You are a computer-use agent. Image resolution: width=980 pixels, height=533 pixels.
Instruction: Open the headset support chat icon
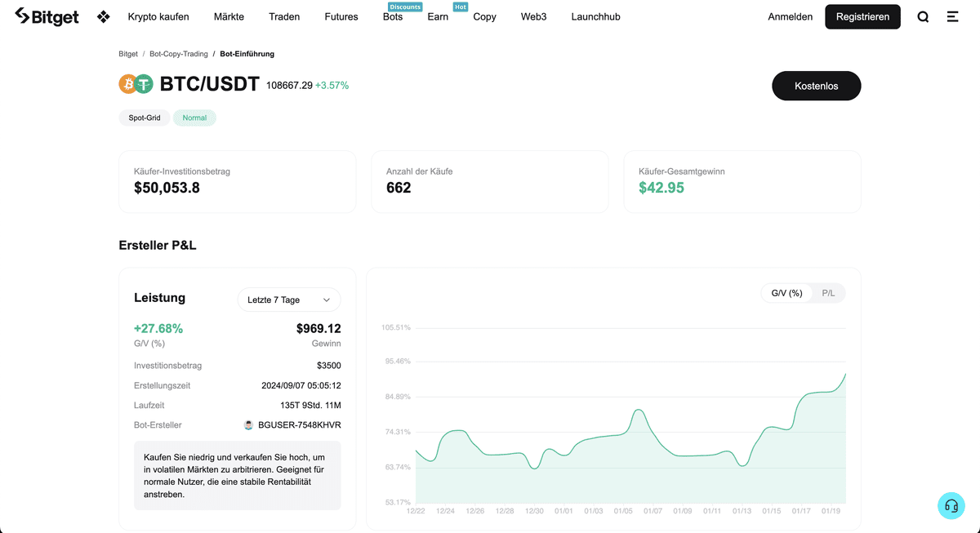click(x=951, y=506)
